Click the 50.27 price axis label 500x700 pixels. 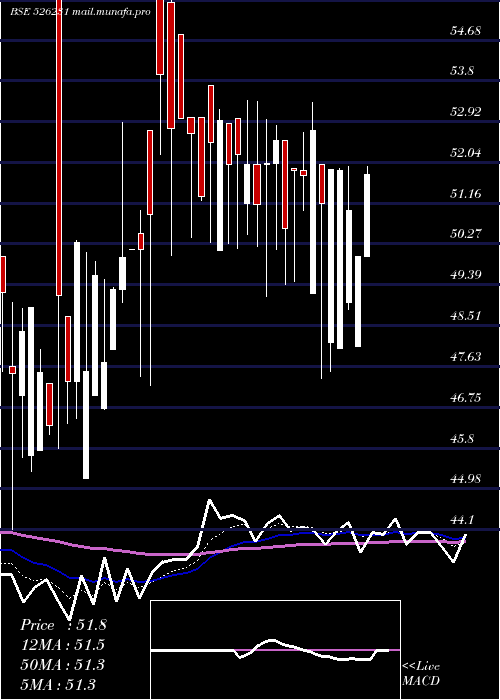tap(466, 233)
